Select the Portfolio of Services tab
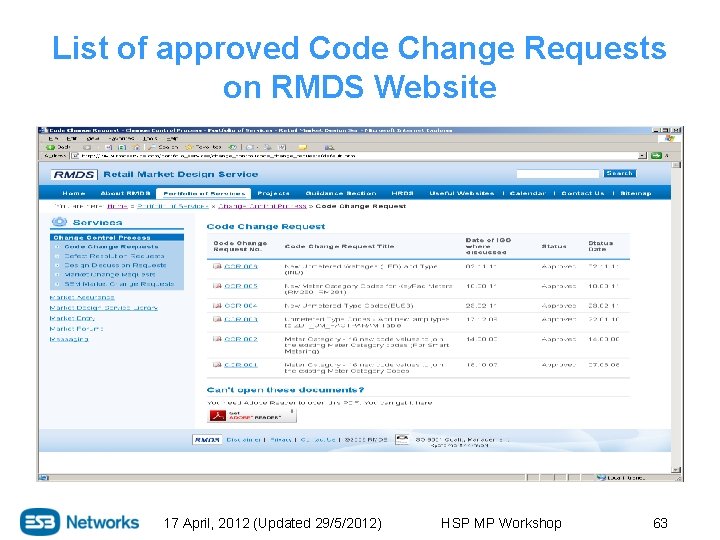720x540 pixels. click(204, 193)
